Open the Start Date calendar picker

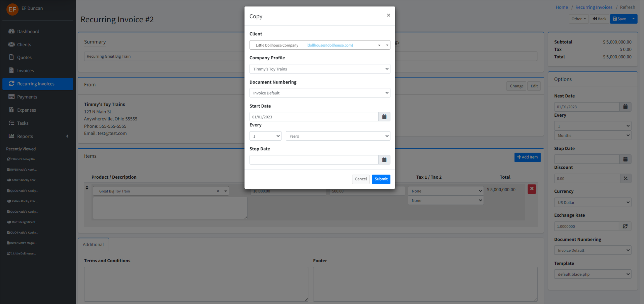[384, 117]
